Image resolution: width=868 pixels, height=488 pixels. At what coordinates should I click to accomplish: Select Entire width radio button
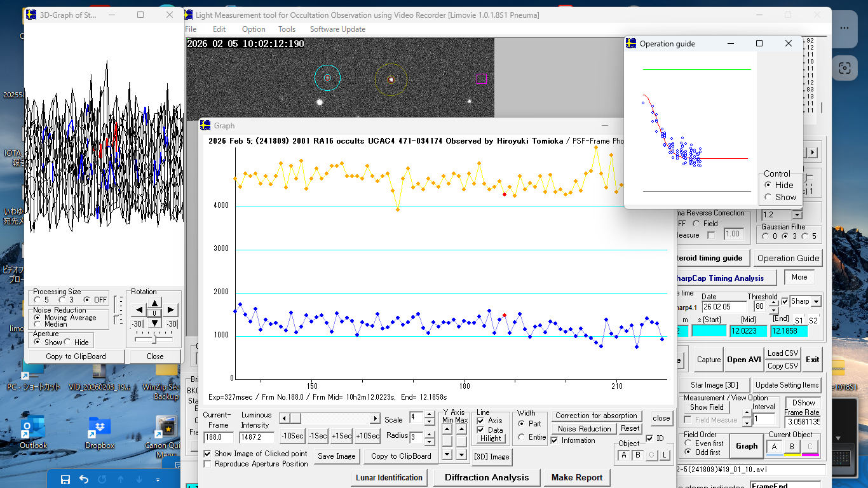tap(522, 437)
